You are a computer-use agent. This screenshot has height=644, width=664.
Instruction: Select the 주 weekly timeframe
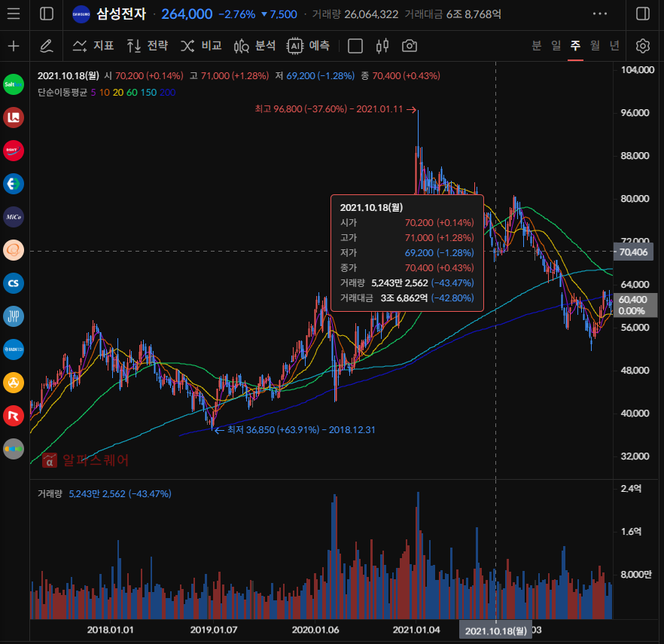coord(575,45)
